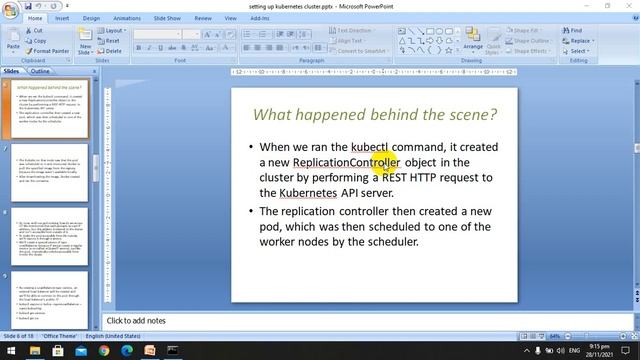640x360 pixels.
Task: Reset the slide layout
Action: point(109,41)
